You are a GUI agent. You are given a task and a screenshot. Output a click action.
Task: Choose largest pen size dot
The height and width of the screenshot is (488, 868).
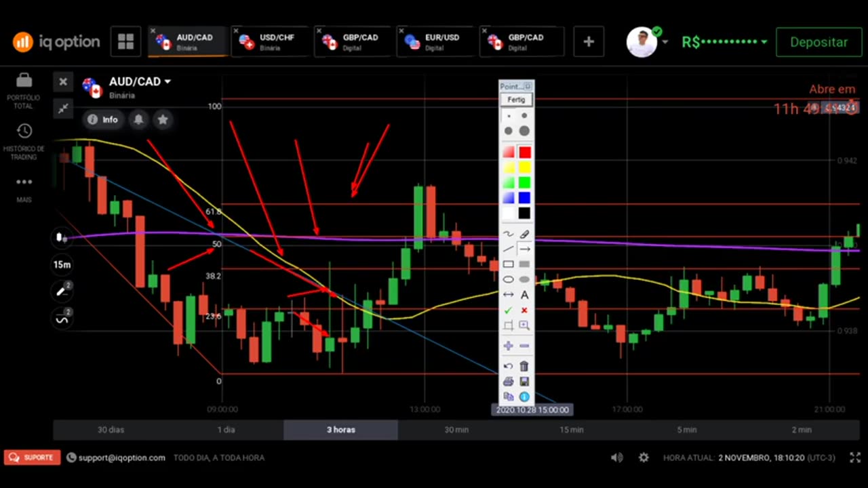[x=524, y=131]
